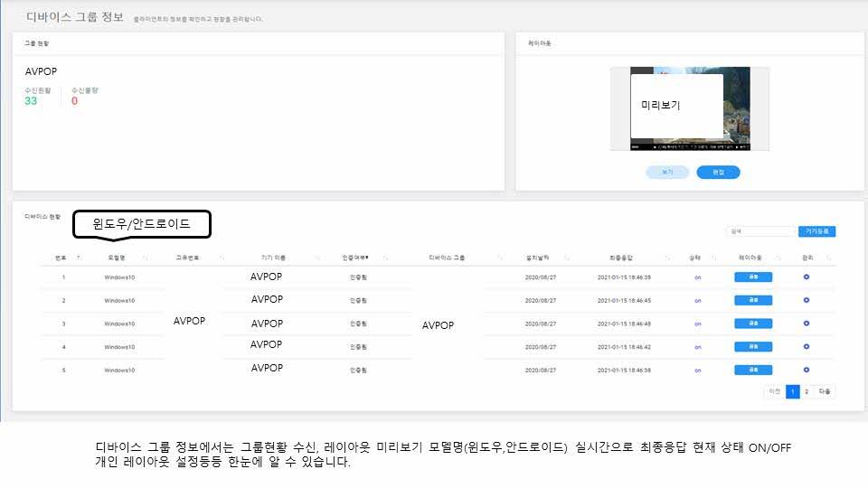Click 다음 to go to next page
The image size is (868, 488).
coord(824,391)
